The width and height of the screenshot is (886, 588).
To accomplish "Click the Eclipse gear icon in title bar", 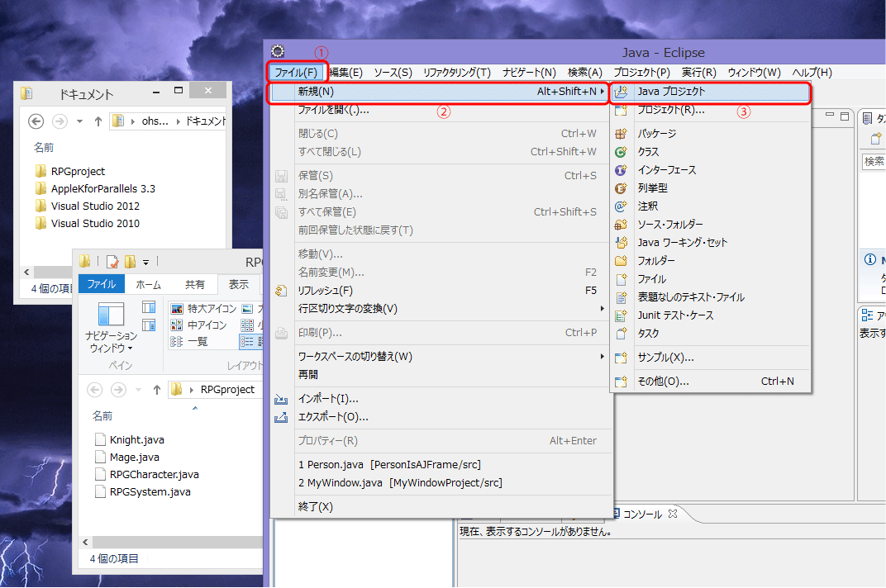I will pos(278,51).
